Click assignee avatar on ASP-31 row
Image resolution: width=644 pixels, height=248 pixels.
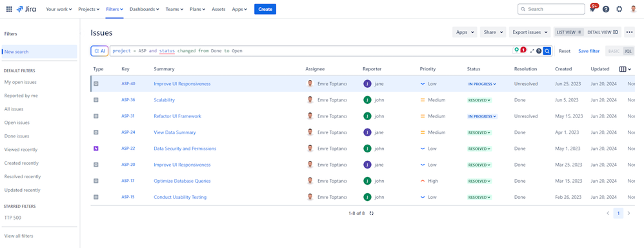pos(310,116)
